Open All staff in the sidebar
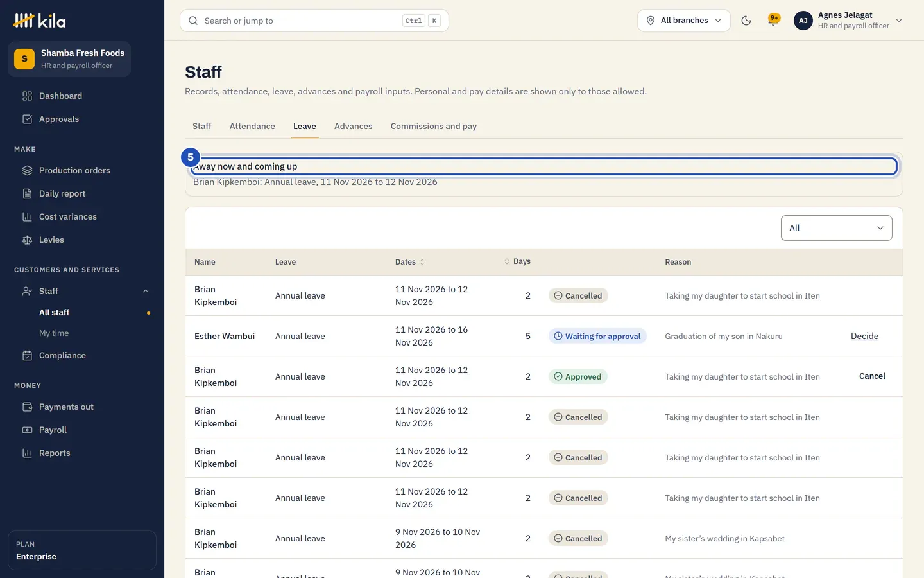The width and height of the screenshot is (924, 578). tap(55, 313)
